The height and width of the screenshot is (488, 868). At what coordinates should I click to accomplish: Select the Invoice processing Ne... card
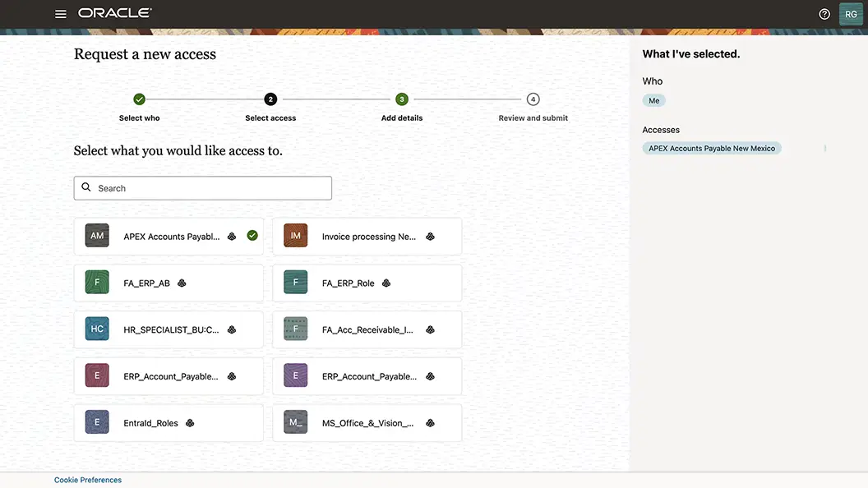(367, 237)
